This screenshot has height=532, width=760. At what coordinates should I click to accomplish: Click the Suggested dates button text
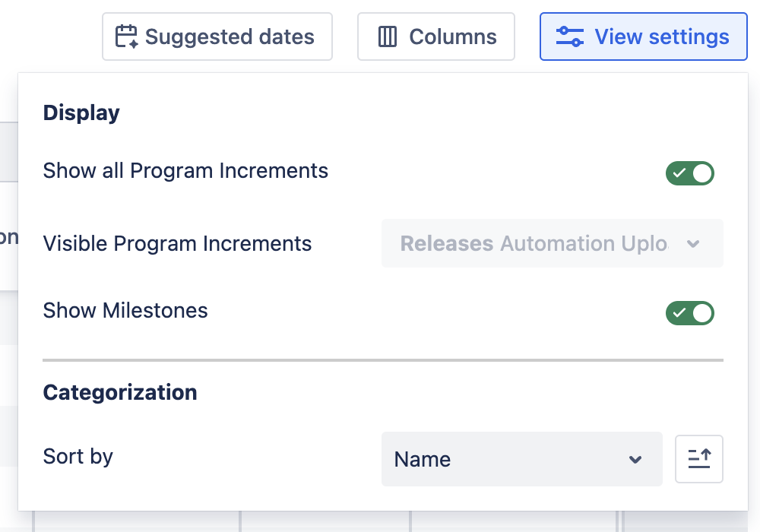(x=230, y=36)
